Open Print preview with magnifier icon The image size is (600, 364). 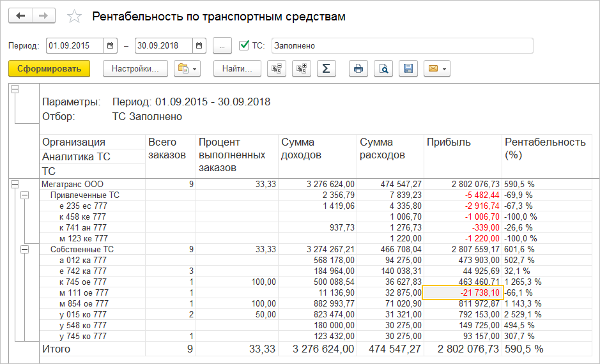coord(383,68)
